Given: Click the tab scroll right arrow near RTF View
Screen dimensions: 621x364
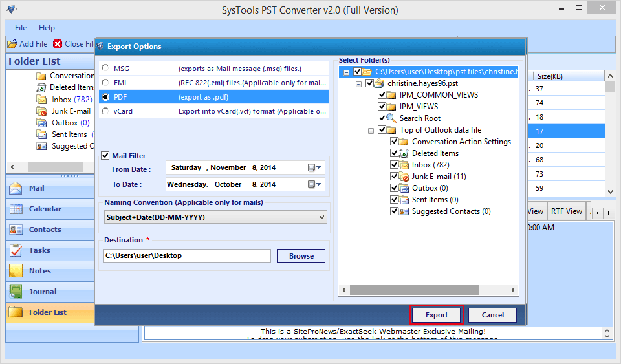Looking at the screenshot, I should pos(609,213).
